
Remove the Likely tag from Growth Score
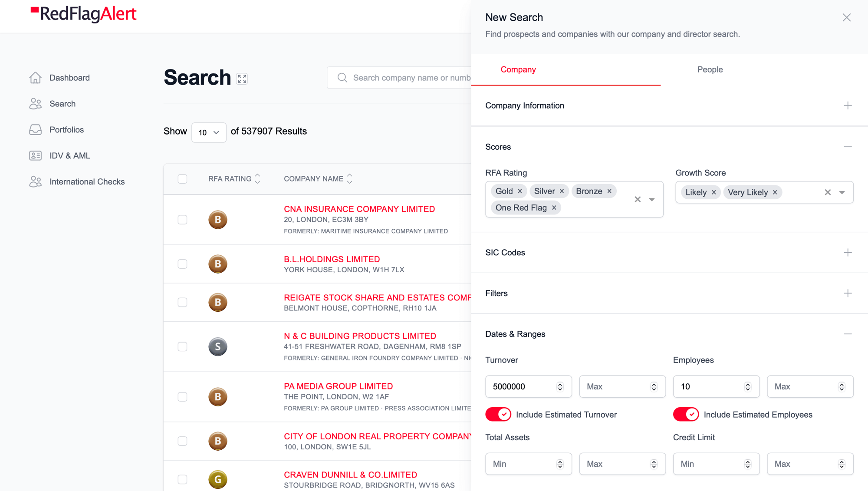[x=713, y=192]
